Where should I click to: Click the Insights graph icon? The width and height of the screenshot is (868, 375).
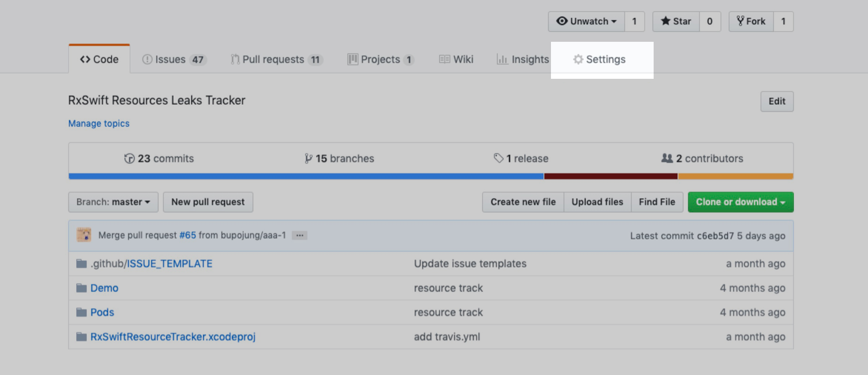(502, 59)
